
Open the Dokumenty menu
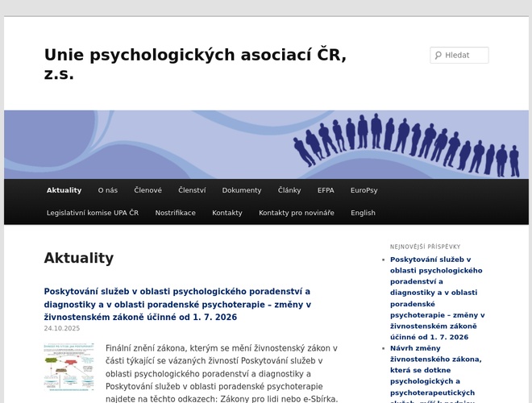point(242,190)
